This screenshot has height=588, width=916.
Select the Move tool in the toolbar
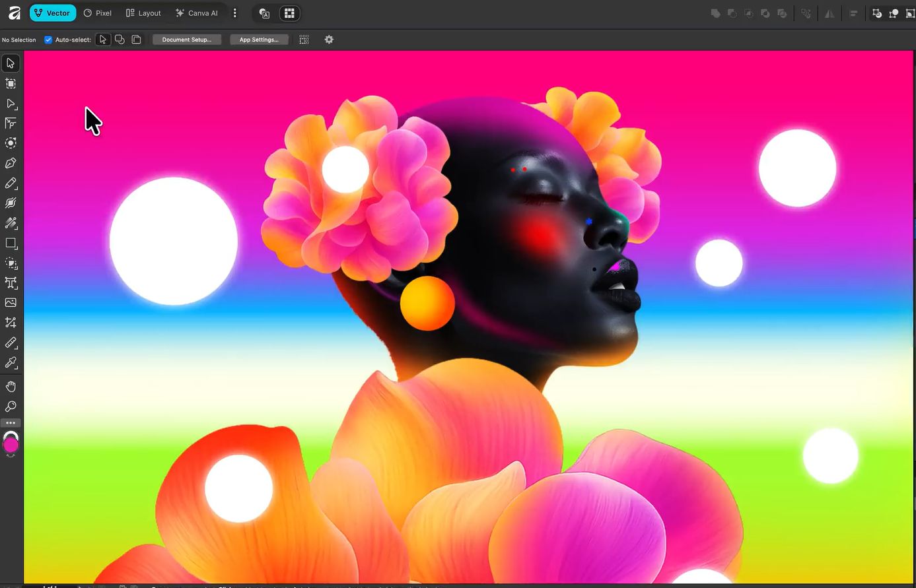click(x=11, y=63)
